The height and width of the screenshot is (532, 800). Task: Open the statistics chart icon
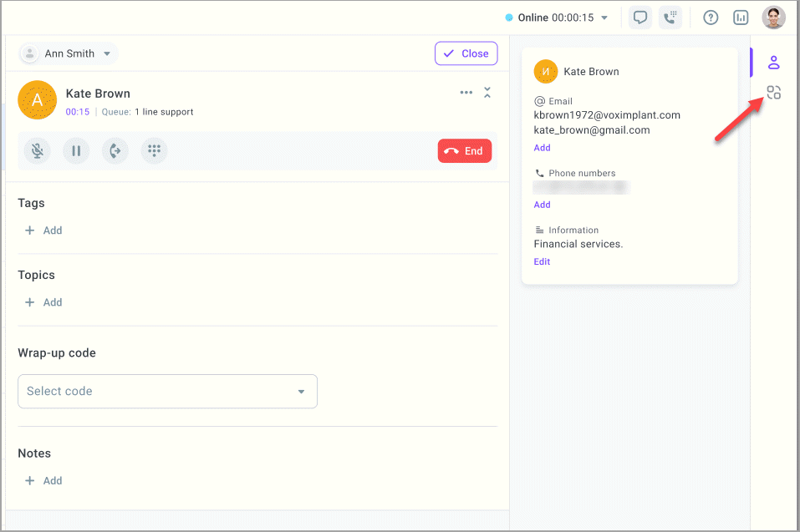click(740, 18)
